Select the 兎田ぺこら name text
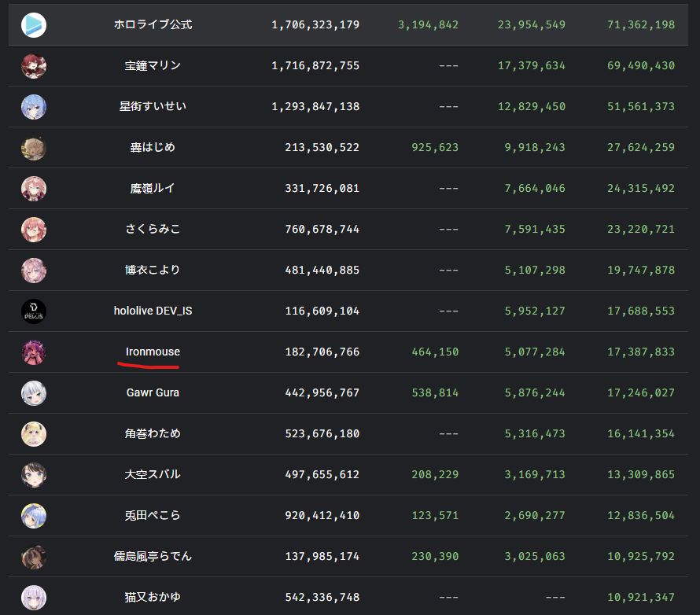 pyautogui.click(x=153, y=515)
